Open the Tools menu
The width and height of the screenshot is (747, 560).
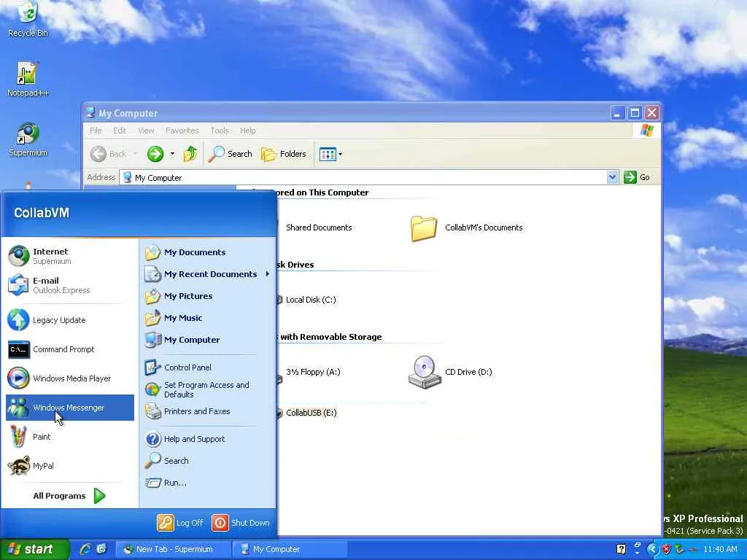[220, 131]
